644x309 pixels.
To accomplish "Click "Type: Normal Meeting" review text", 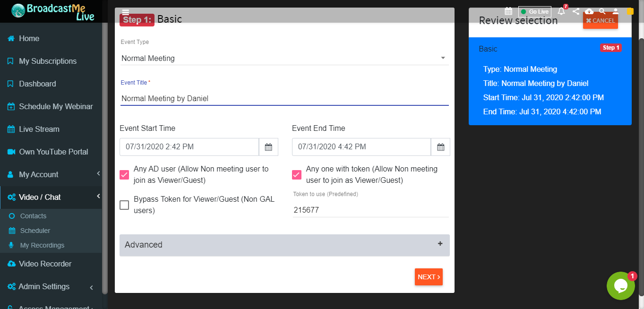I will click(x=520, y=69).
